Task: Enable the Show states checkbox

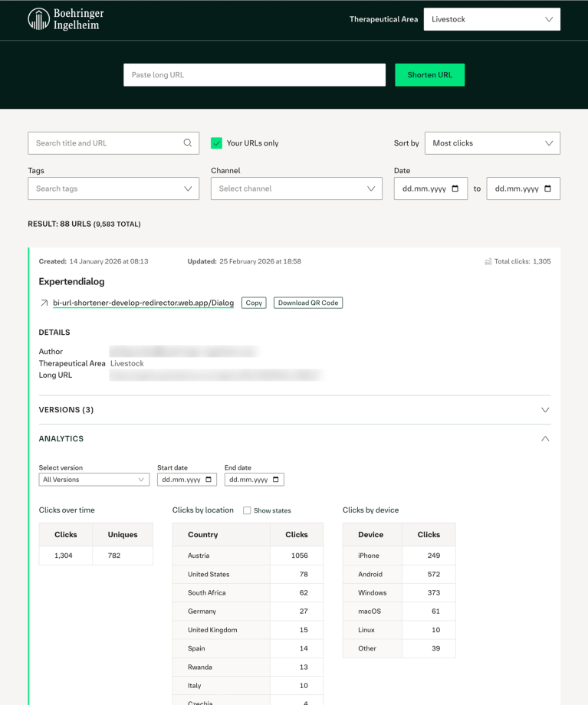Action: (x=247, y=510)
